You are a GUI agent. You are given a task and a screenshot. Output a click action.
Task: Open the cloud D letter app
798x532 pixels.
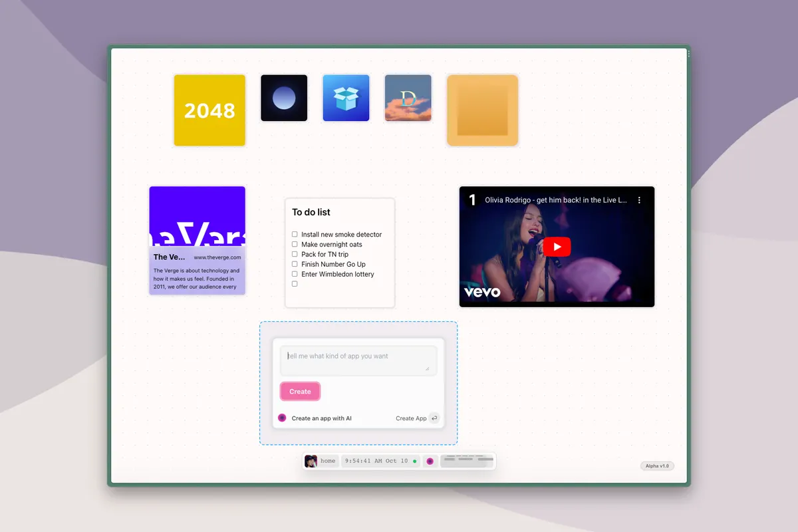408,98
